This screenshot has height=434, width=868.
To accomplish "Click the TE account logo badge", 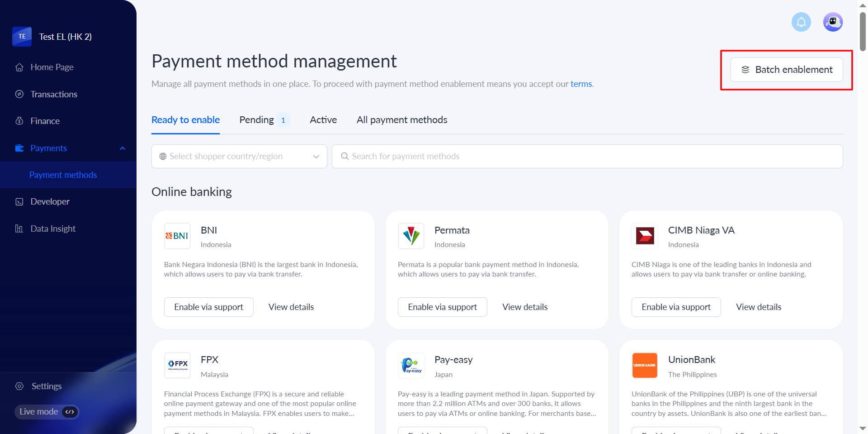I will pos(22,37).
